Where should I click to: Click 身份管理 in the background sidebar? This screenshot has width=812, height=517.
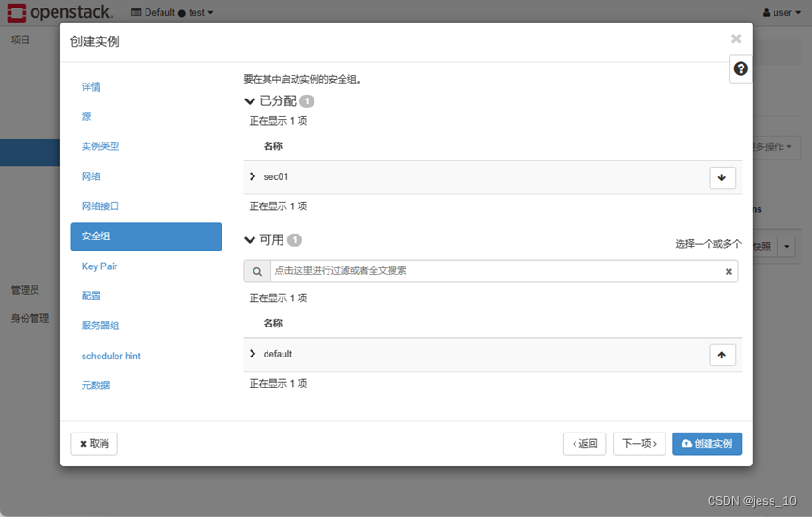[x=30, y=319]
